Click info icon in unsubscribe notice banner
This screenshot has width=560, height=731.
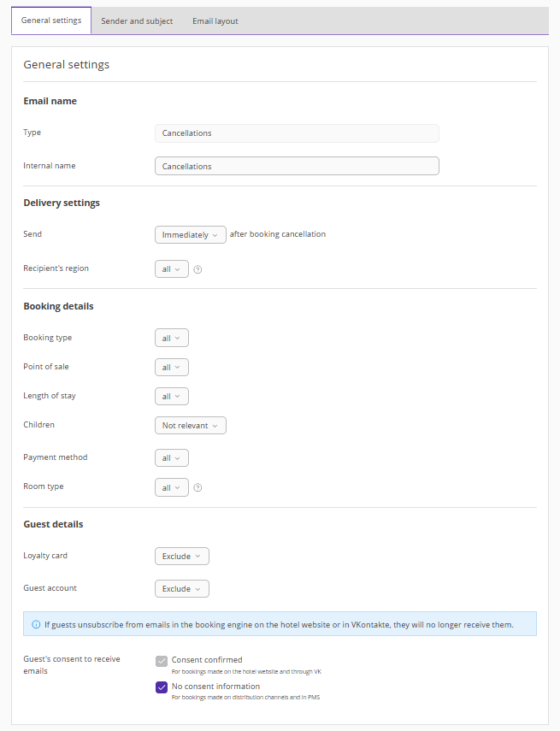tap(36, 624)
